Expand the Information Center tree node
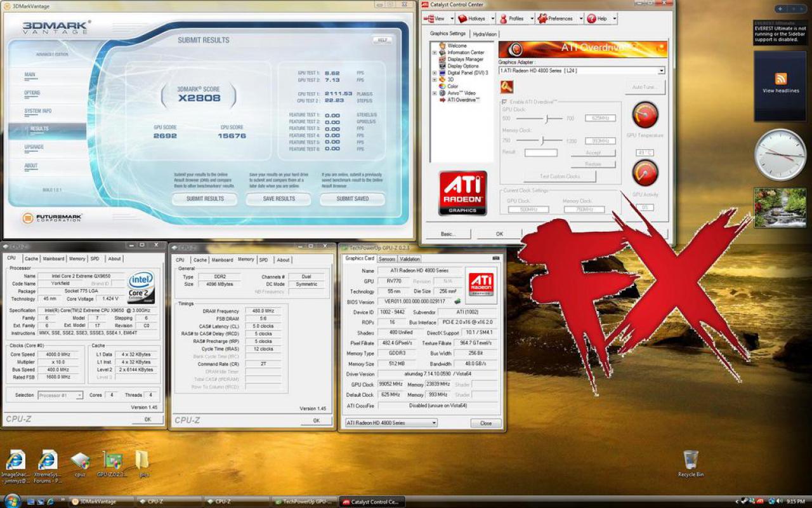 pos(435,53)
